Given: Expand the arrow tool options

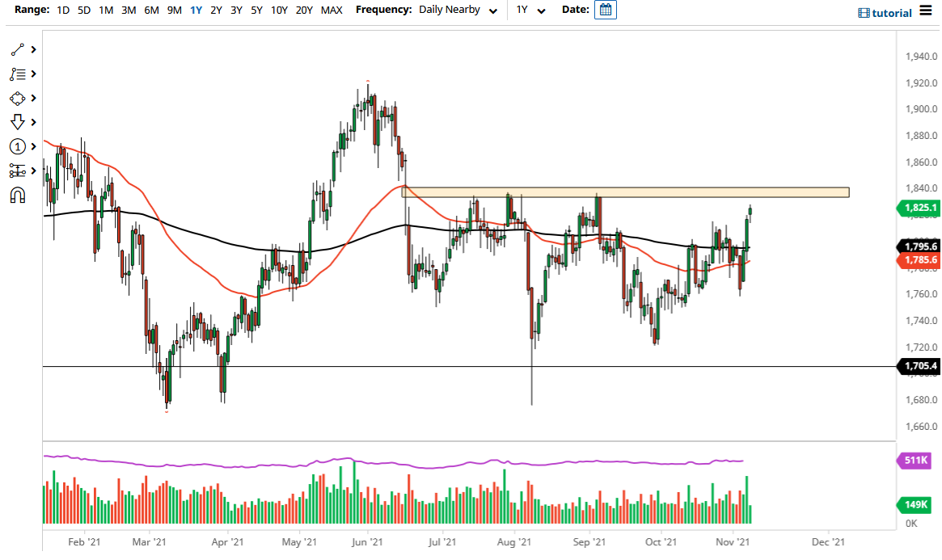Looking at the screenshot, I should (x=34, y=123).
